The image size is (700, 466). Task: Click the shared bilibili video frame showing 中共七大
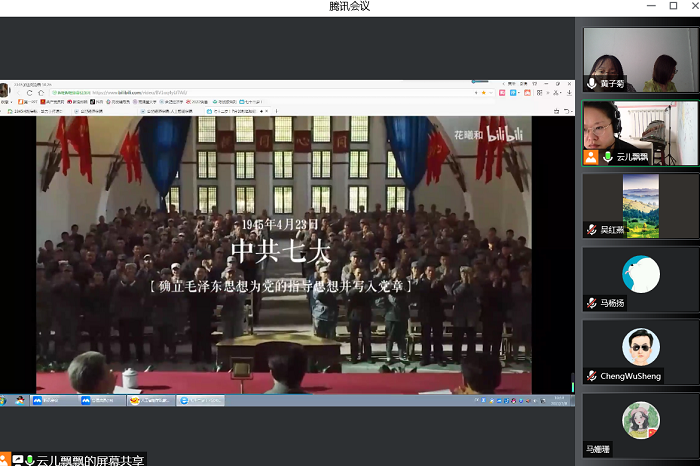(284, 255)
